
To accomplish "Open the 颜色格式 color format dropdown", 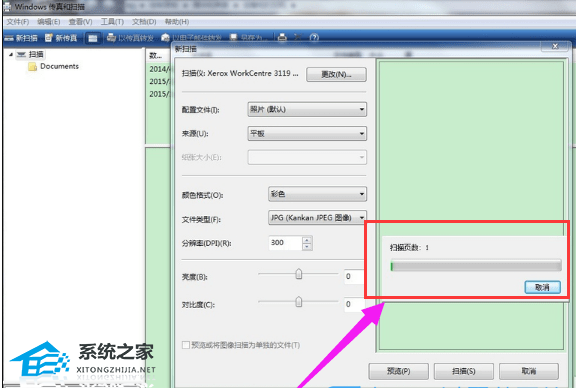I will (317, 194).
